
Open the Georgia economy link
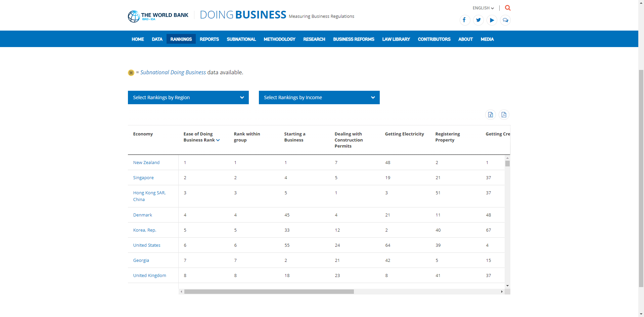pos(141,260)
